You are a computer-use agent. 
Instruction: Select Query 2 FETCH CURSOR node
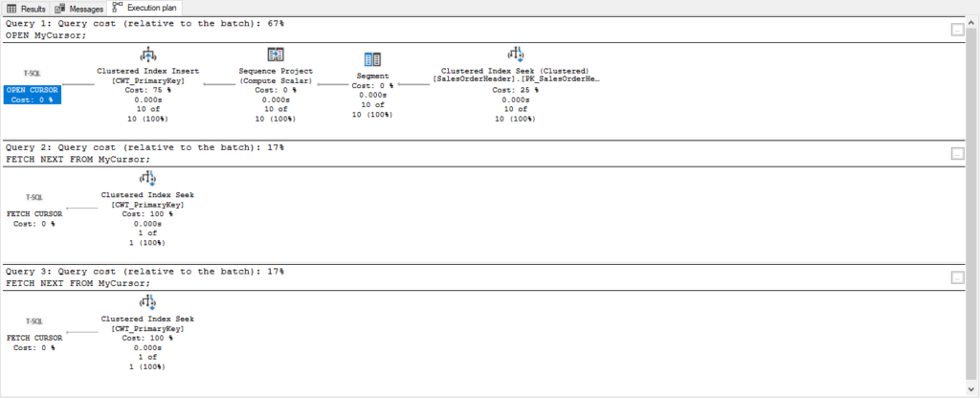[x=34, y=219]
